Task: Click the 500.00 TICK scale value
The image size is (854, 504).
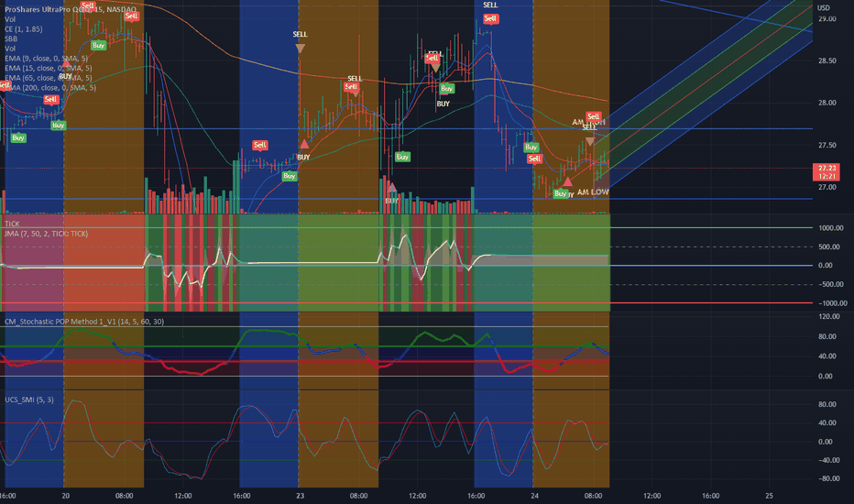Action: 829,247
